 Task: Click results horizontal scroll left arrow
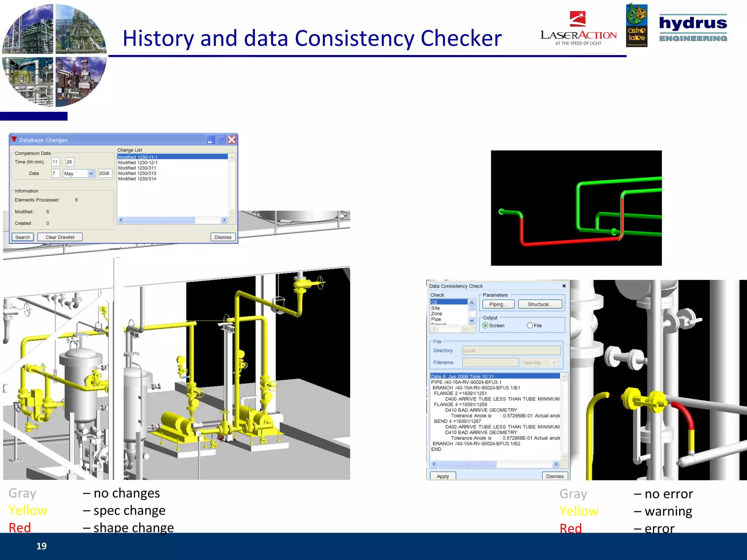pyautogui.click(x=434, y=464)
